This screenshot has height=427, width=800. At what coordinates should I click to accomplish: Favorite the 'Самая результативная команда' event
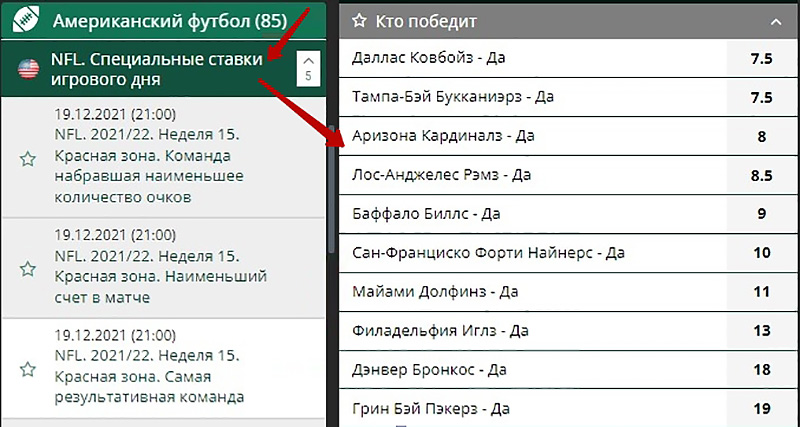[x=28, y=369]
